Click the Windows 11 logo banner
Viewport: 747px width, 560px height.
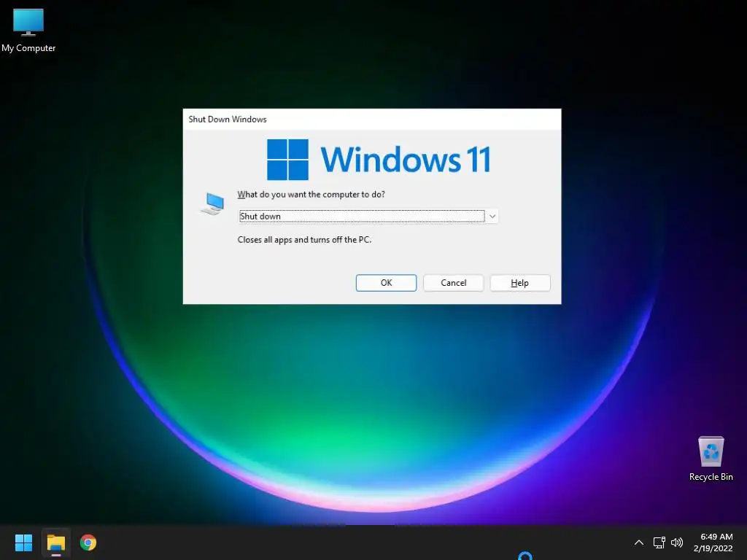[379, 160]
